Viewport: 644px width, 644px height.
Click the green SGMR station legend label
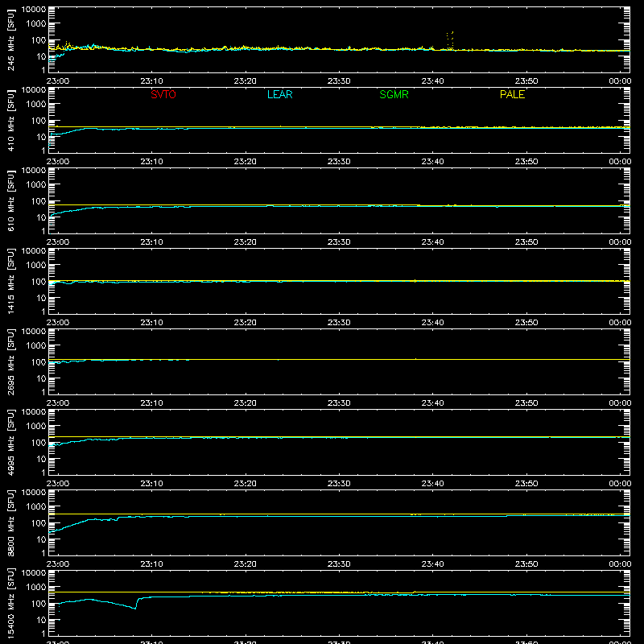click(394, 94)
